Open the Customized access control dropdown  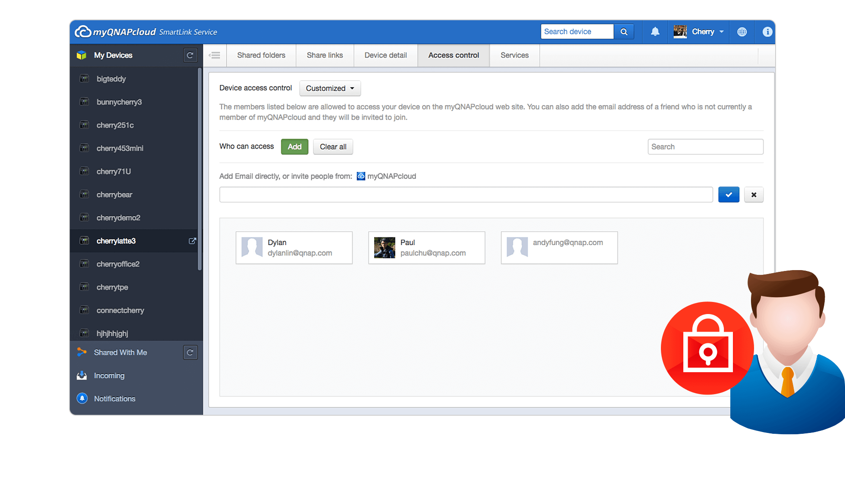pos(330,88)
